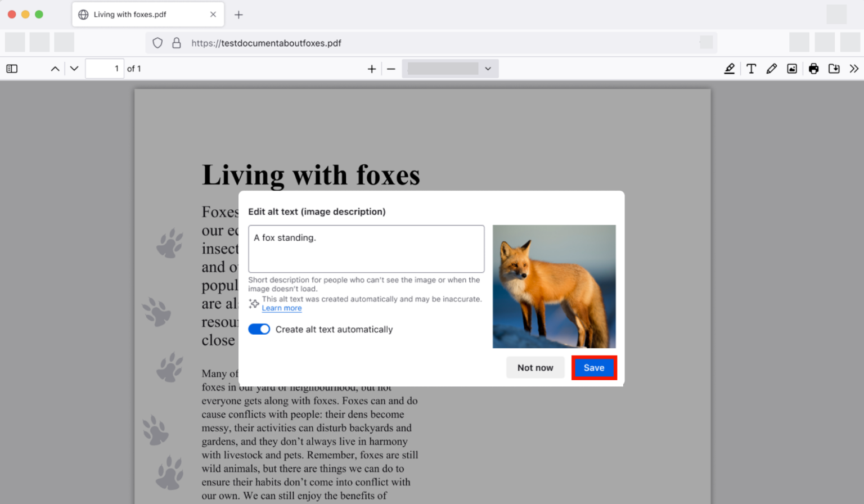Image resolution: width=864 pixels, height=504 pixels.
Task: Save the alt text description
Action: coord(594,367)
